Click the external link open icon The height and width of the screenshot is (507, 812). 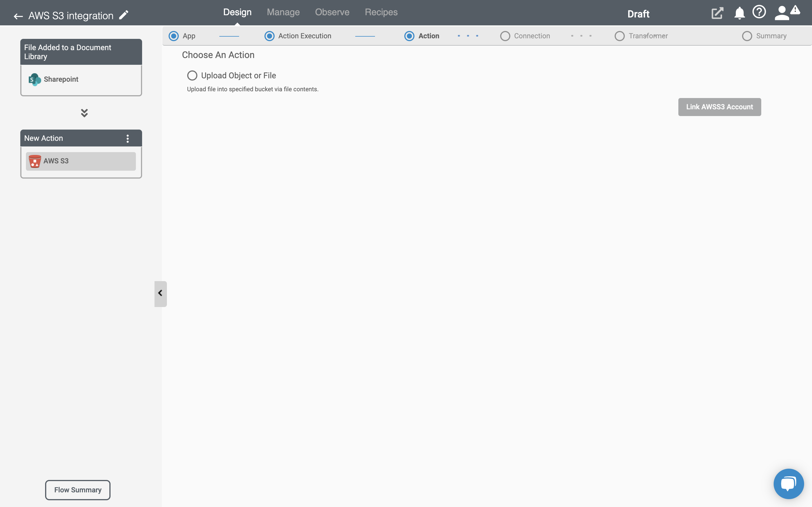tap(717, 12)
